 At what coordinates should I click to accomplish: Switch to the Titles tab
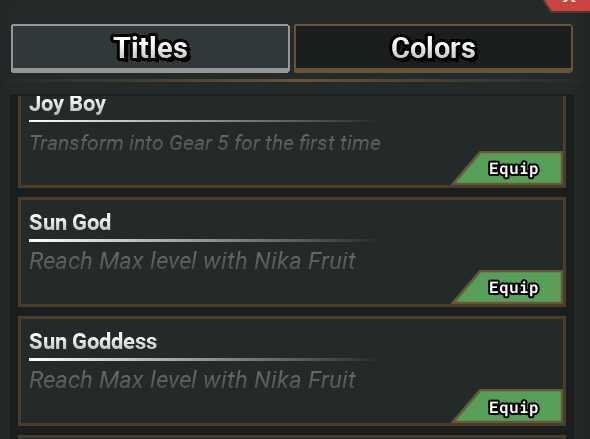coord(150,48)
